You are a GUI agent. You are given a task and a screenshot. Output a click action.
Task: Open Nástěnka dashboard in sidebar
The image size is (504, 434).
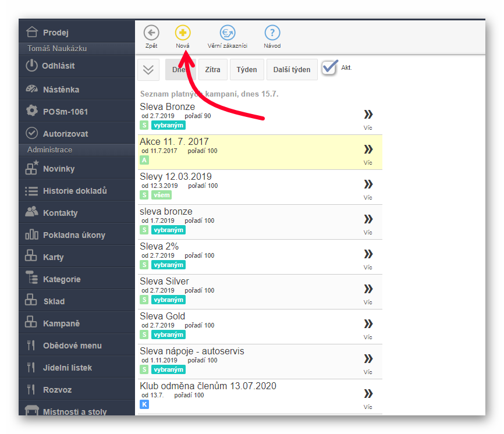61,90
